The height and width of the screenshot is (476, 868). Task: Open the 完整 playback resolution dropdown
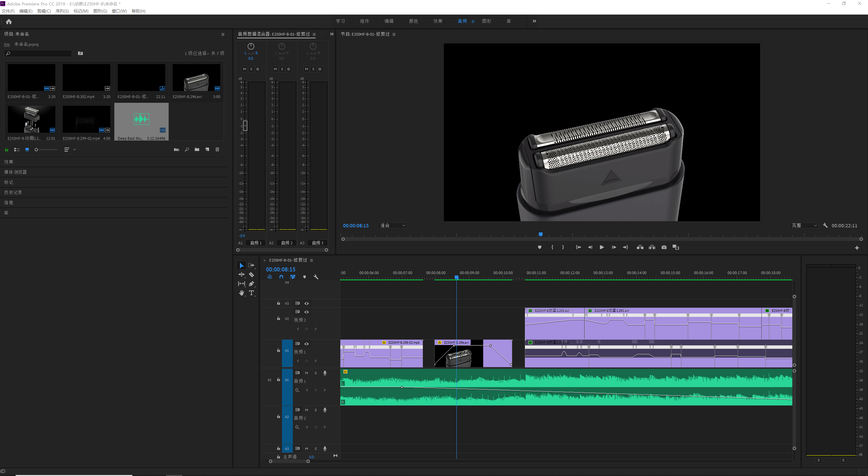804,225
